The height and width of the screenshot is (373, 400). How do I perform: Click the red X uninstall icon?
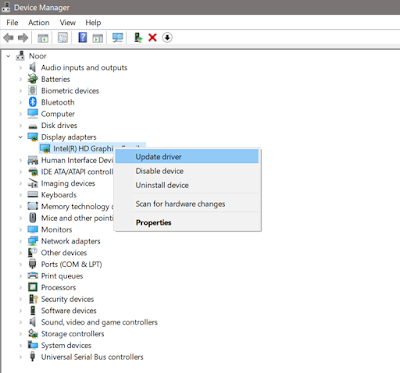(x=152, y=37)
